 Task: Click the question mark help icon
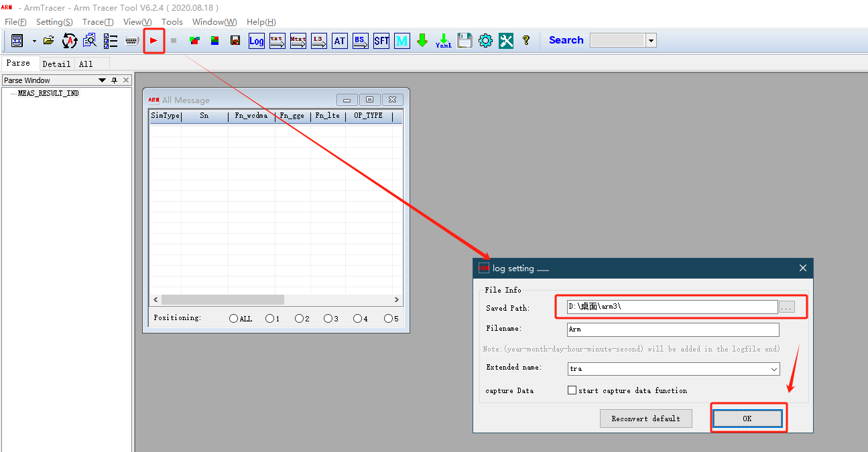point(526,41)
